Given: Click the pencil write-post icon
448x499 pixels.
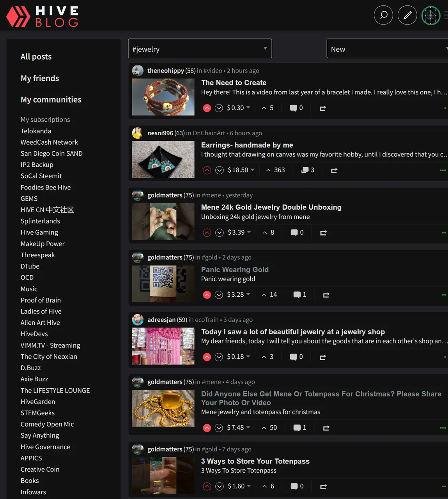Looking at the screenshot, I should pyautogui.click(x=407, y=15).
